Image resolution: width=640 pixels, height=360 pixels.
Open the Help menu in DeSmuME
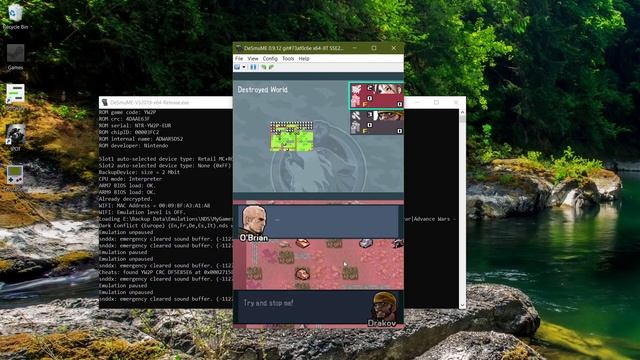[x=304, y=59]
